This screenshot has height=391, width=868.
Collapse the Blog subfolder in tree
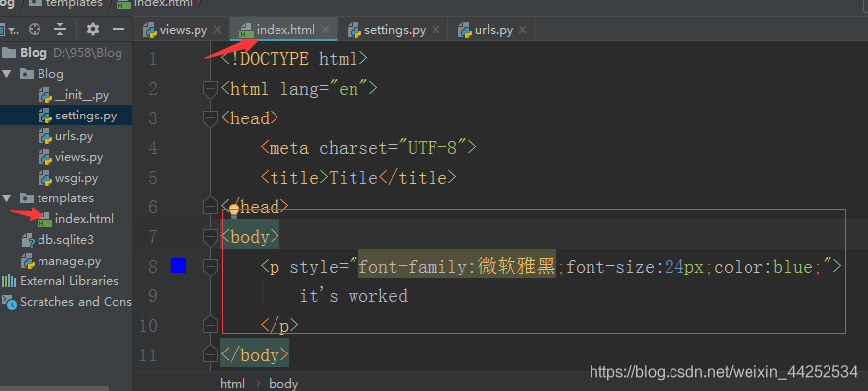tap(7, 74)
